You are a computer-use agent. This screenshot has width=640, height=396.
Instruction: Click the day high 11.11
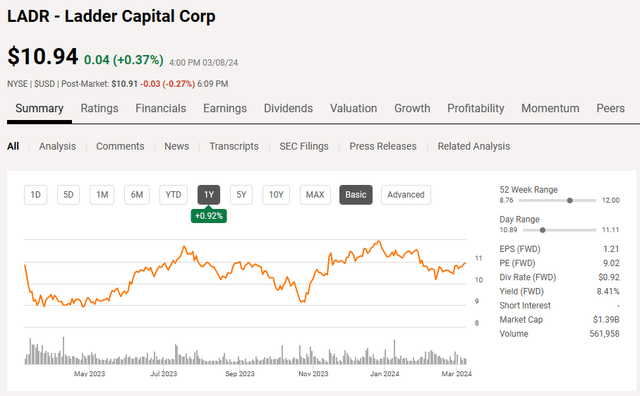611,230
